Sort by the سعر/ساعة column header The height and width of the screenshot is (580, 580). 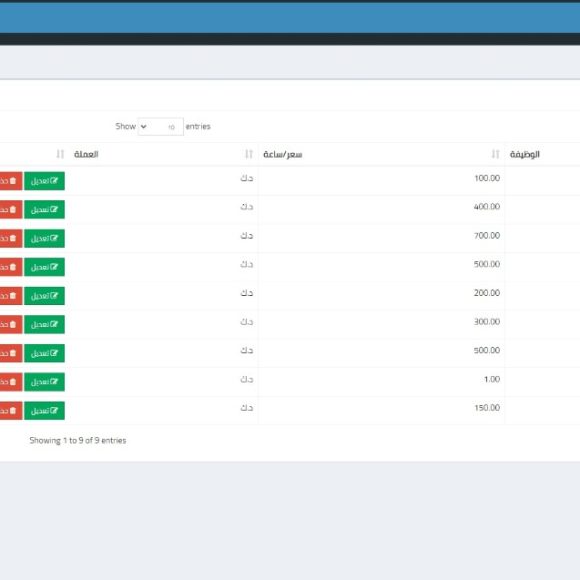point(283,154)
